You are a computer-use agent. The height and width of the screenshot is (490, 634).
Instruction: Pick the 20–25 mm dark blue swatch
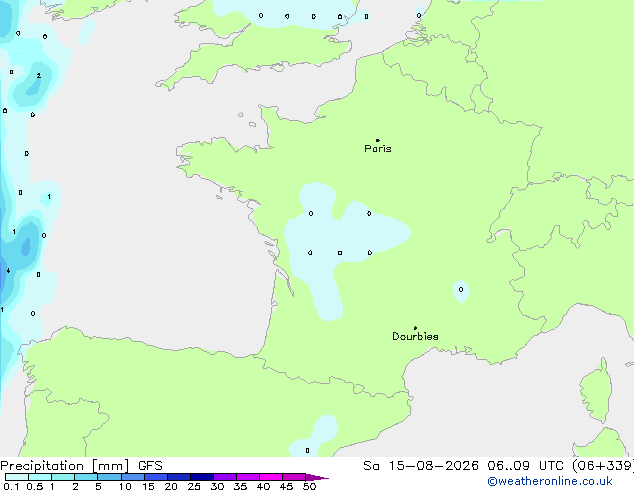click(x=179, y=477)
